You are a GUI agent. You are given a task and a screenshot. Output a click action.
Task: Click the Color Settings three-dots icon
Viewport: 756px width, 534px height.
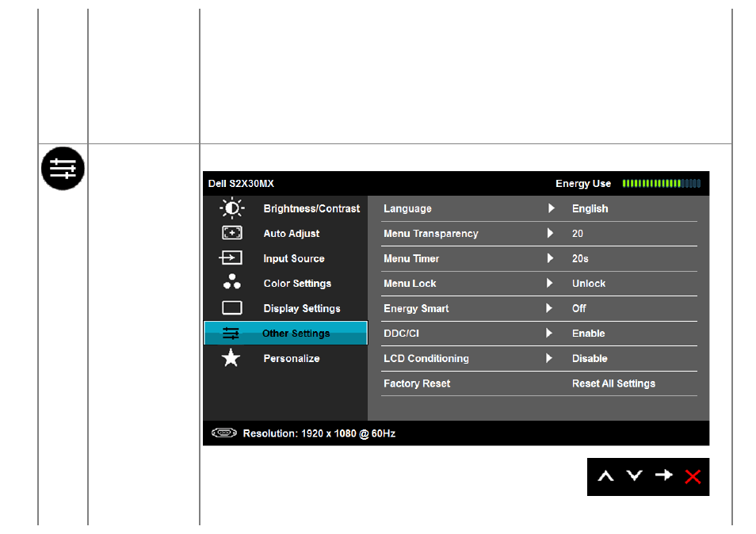pyautogui.click(x=232, y=281)
